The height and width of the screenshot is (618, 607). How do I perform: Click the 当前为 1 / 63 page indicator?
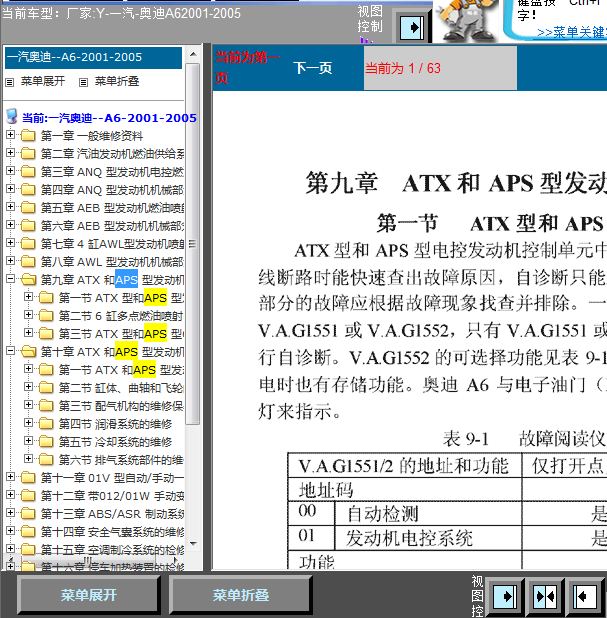point(440,68)
